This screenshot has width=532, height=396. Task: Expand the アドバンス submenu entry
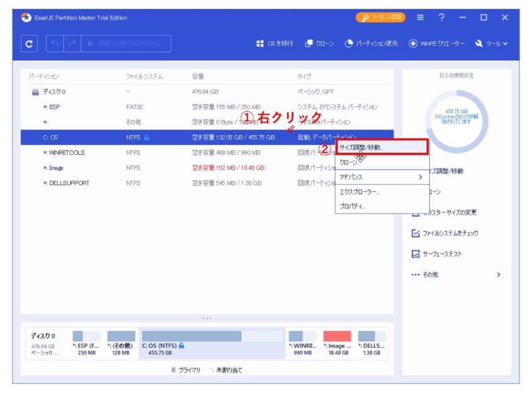coord(382,177)
